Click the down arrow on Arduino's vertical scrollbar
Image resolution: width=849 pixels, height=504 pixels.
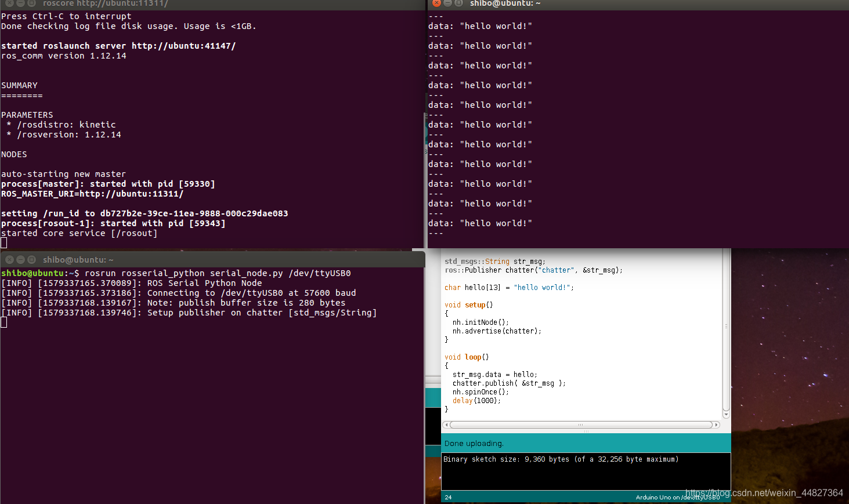[x=726, y=414]
